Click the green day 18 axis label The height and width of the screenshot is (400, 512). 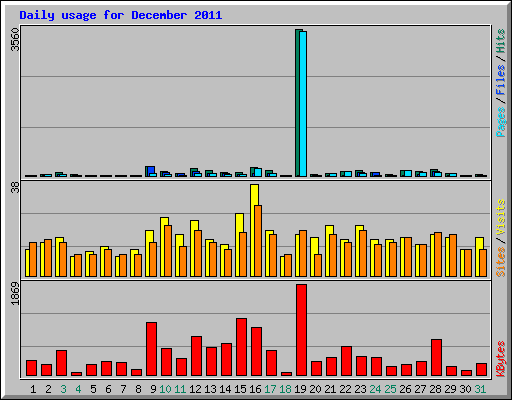point(285,389)
